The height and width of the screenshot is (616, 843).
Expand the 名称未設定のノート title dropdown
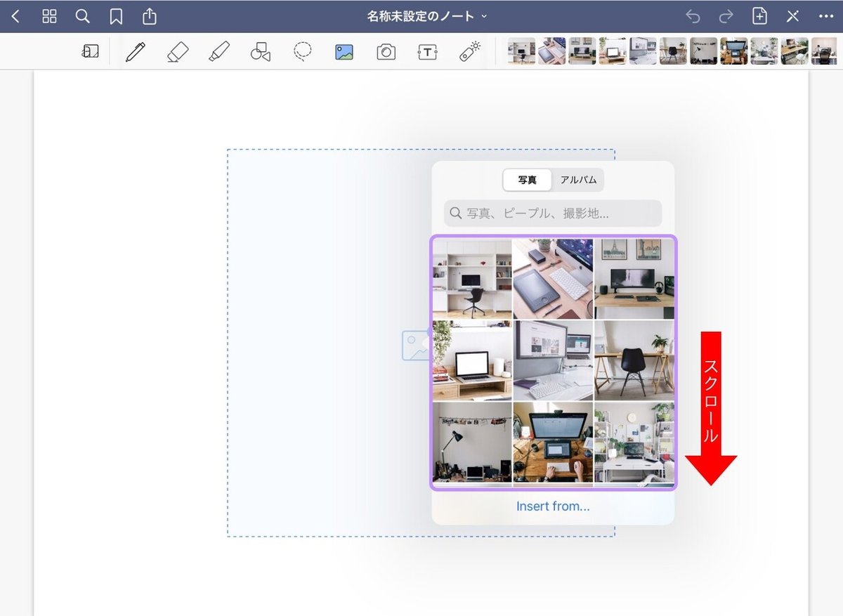click(426, 16)
